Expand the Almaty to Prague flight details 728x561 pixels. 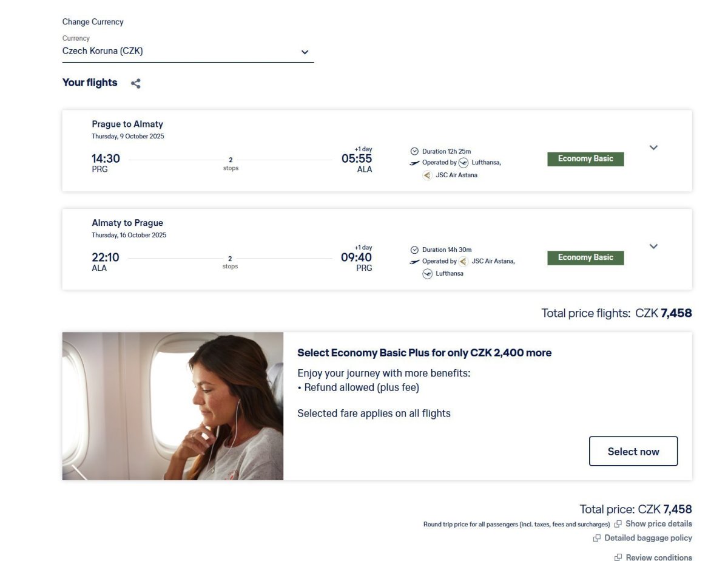coord(653,246)
